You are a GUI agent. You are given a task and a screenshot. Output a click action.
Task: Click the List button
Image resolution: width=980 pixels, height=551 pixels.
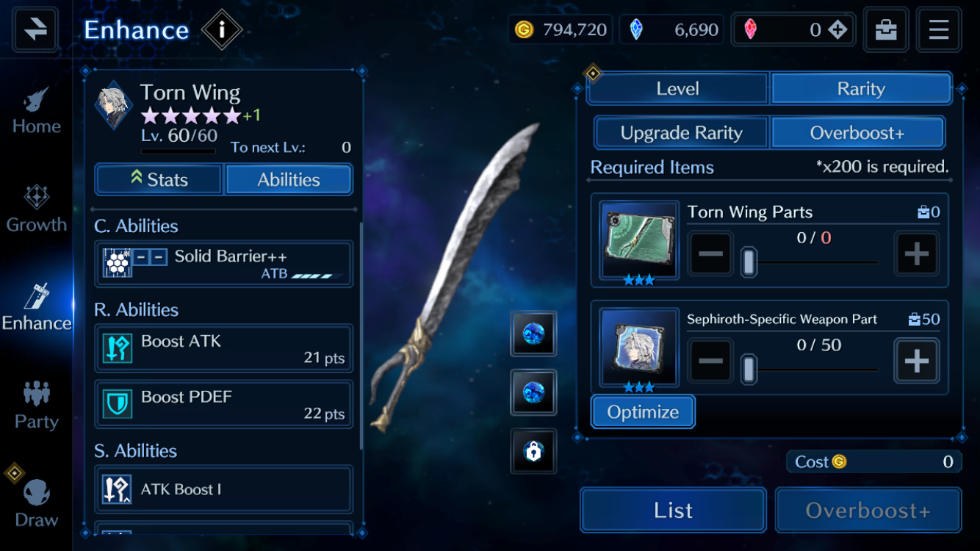click(673, 511)
